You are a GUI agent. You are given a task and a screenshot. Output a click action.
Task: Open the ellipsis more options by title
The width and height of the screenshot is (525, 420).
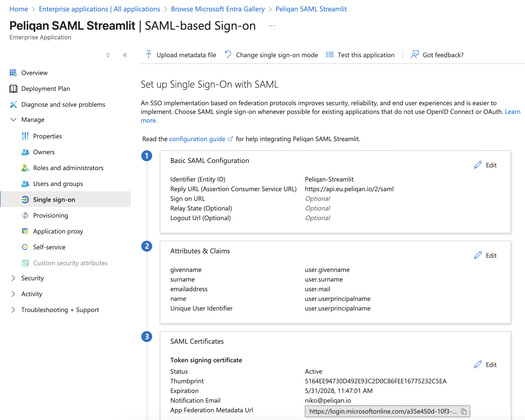click(272, 26)
